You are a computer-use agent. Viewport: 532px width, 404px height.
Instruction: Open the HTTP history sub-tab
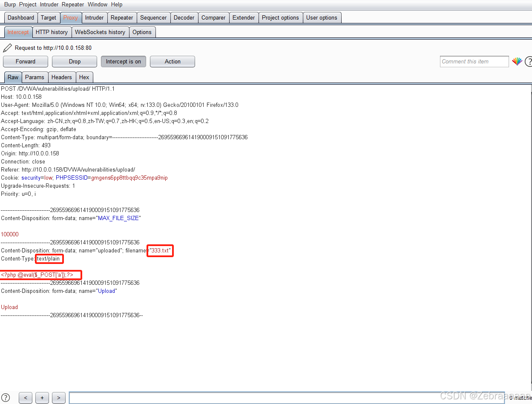pos(52,32)
